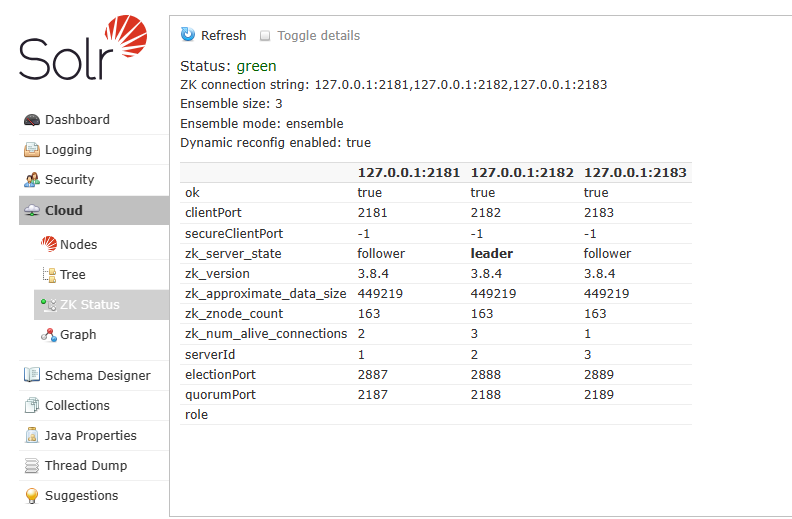This screenshot has width=792, height=519.
Task: Click the Cloud icon in sidebar
Action: pos(32,211)
